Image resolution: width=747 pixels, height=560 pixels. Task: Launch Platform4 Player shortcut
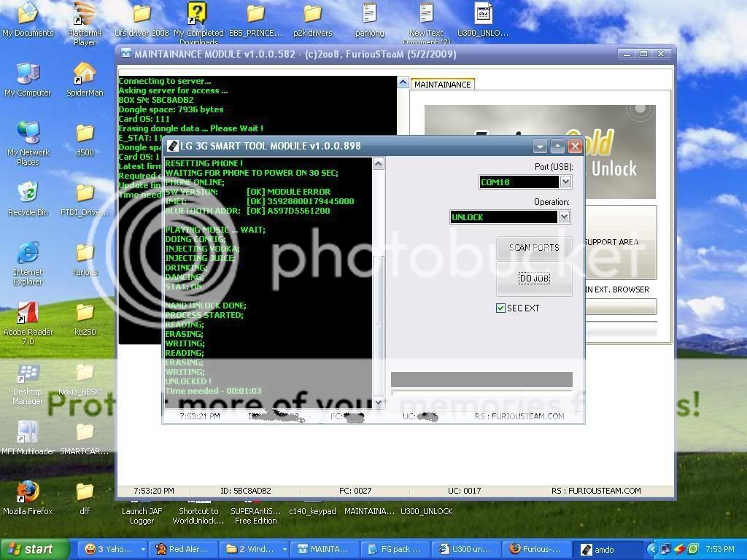(x=85, y=23)
